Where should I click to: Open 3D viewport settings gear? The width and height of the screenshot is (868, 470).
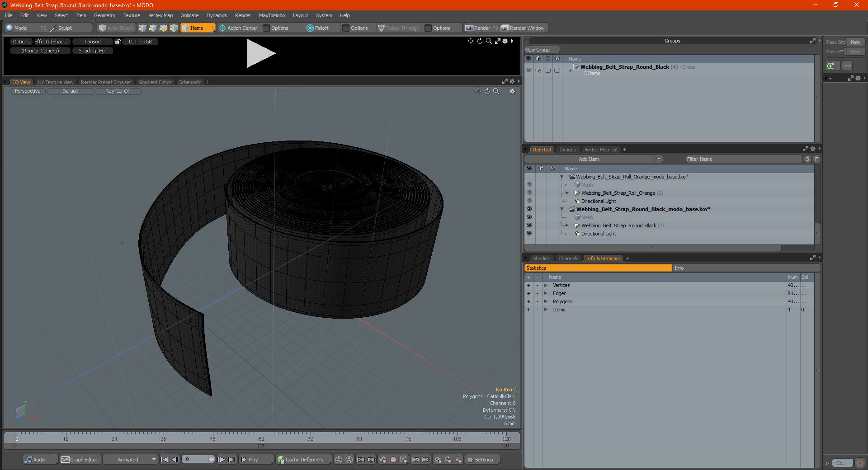[512, 91]
